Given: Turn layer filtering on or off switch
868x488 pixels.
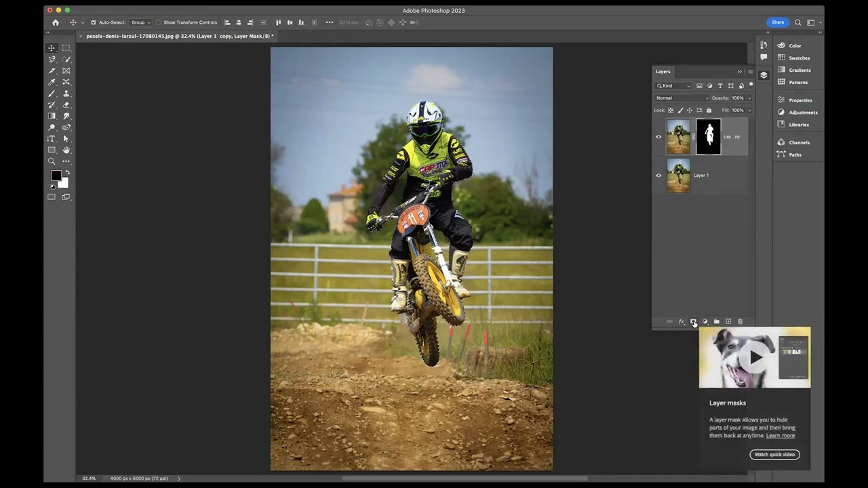Looking at the screenshot, I should (x=751, y=85).
